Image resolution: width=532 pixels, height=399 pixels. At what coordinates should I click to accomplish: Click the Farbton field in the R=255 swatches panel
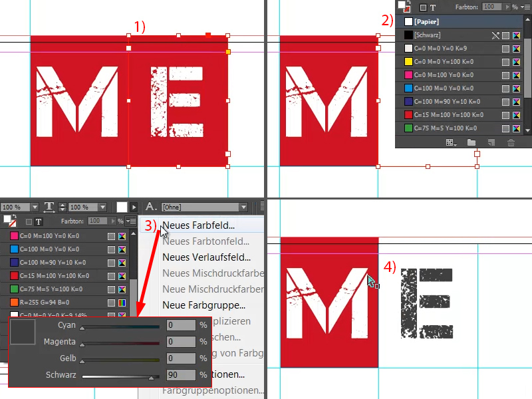[x=97, y=221]
